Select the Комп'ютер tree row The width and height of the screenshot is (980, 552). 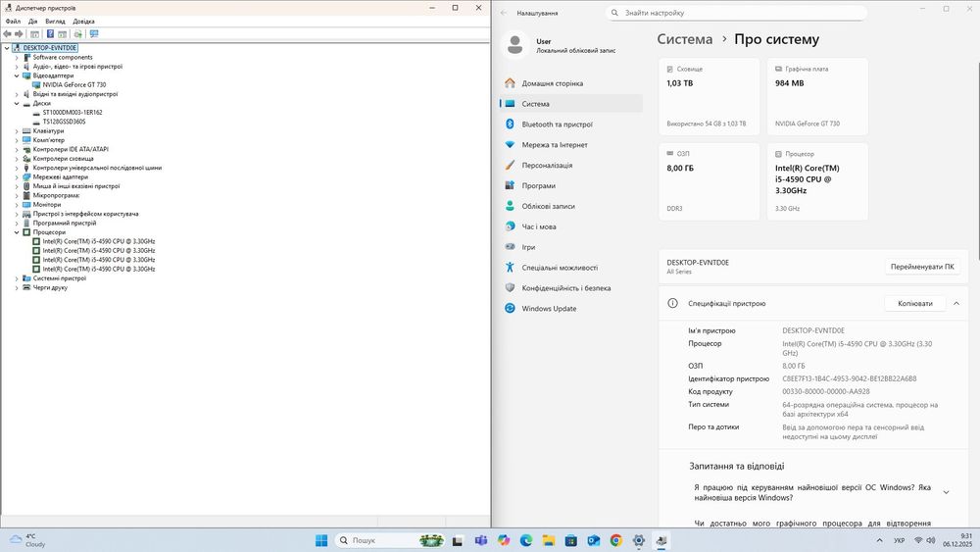(48, 140)
